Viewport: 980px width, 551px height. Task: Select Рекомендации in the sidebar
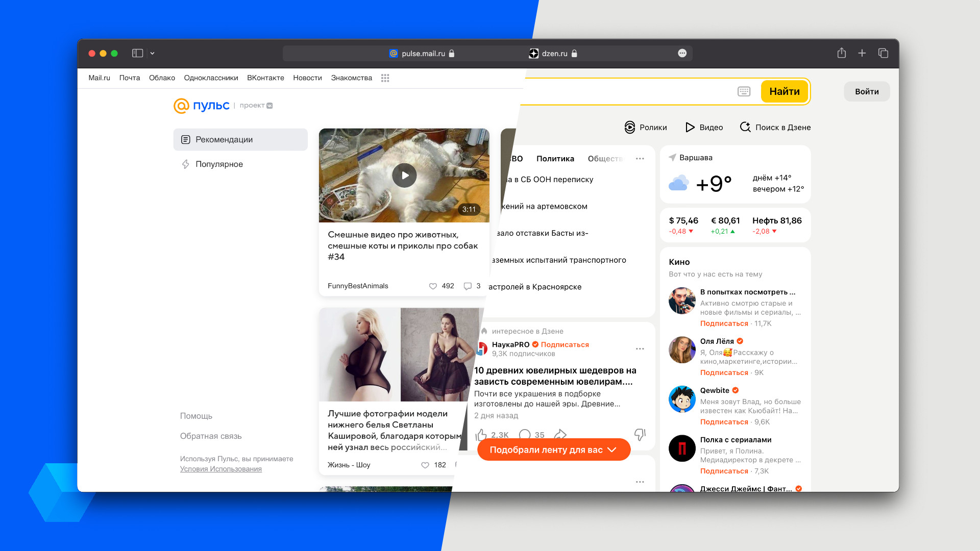pyautogui.click(x=240, y=139)
